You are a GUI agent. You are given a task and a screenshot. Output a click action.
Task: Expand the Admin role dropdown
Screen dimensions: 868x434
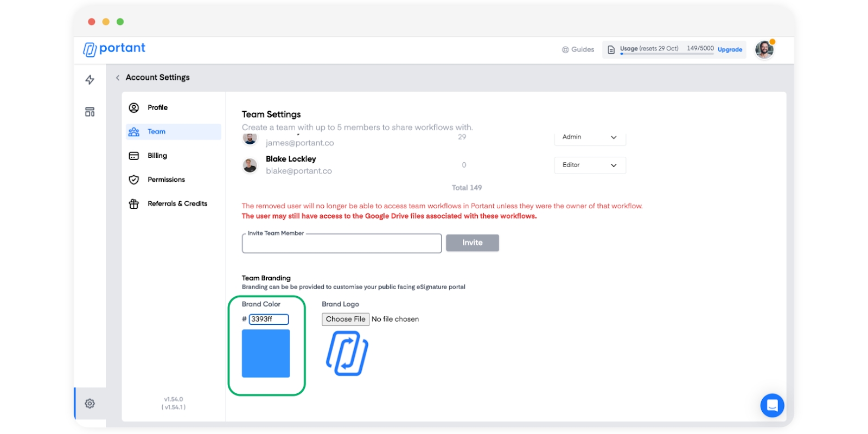pyautogui.click(x=590, y=138)
